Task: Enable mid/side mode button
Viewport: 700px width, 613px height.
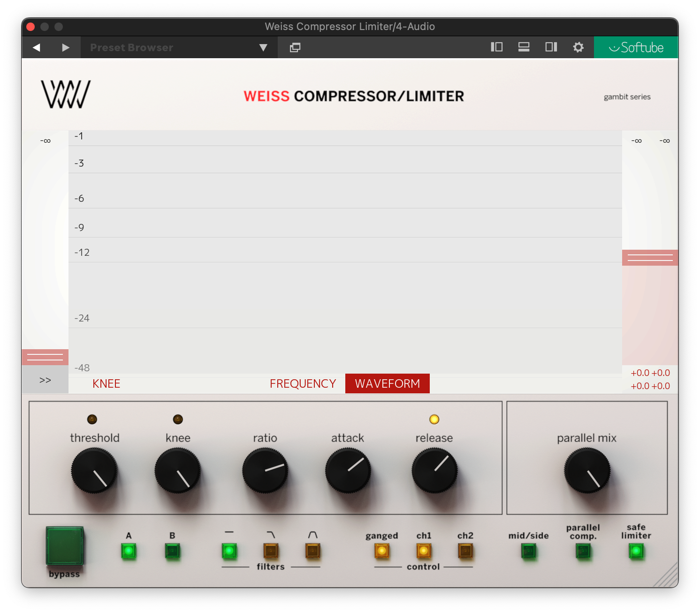Action: pyautogui.click(x=529, y=551)
